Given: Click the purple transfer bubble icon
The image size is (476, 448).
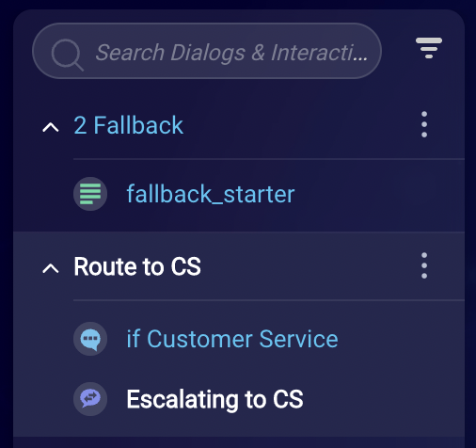Looking at the screenshot, I should click(90, 399).
